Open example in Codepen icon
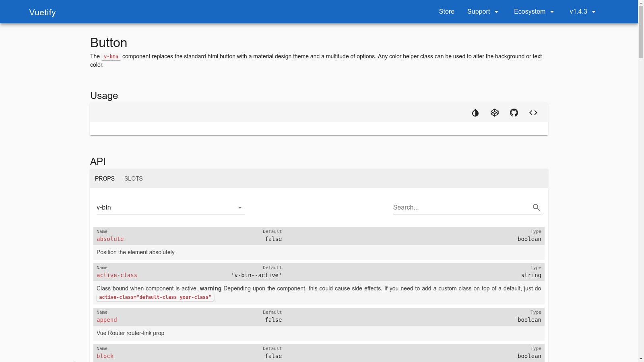This screenshot has height=362, width=644. 495,113
